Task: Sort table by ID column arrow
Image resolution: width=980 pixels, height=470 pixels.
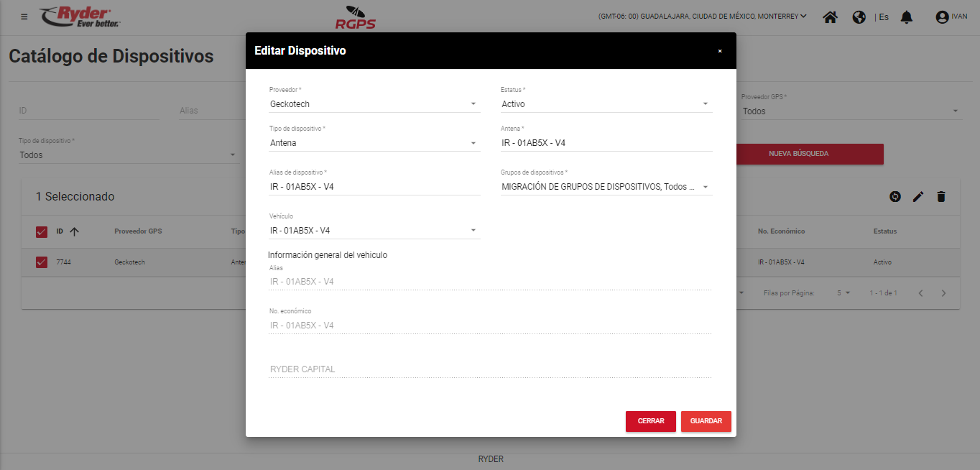Action: click(x=74, y=231)
